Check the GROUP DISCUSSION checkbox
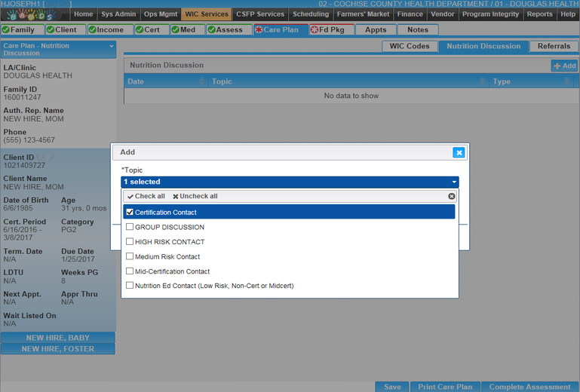The width and height of the screenshot is (580, 392). click(130, 227)
